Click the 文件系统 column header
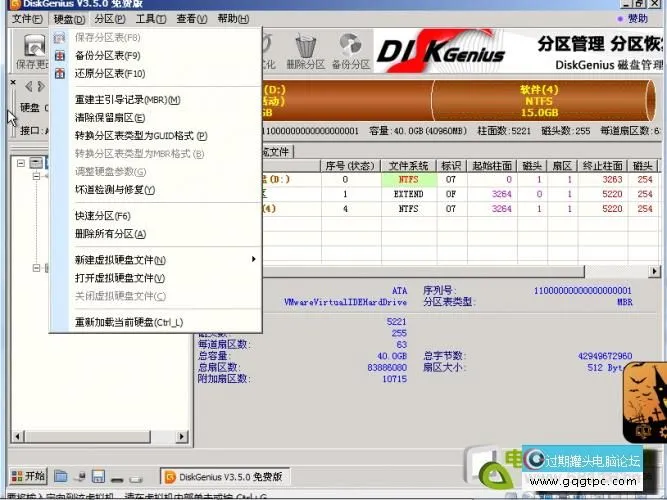Screen dimensions: 667x500 click(x=408, y=166)
